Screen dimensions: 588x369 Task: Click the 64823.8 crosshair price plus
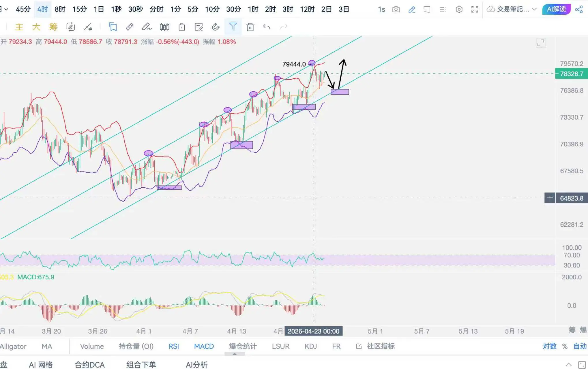click(550, 198)
